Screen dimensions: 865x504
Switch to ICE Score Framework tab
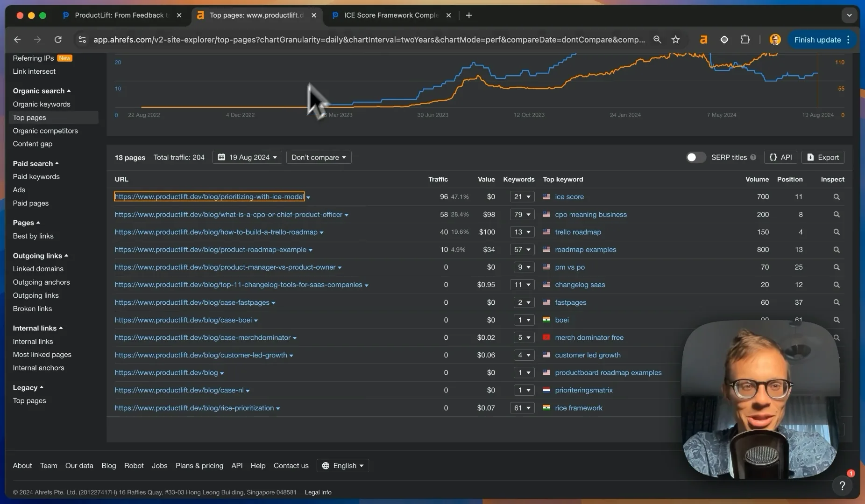click(x=391, y=15)
